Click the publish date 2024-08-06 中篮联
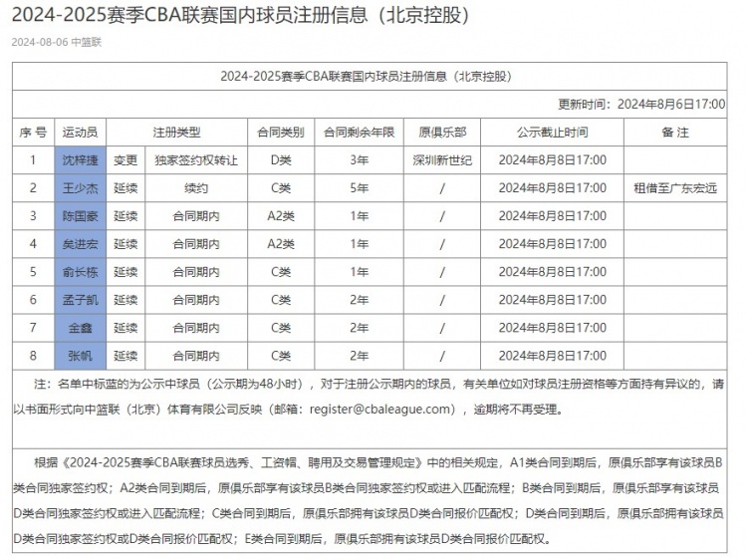Image resolution: width=747 pixels, height=560 pixels. (57, 42)
